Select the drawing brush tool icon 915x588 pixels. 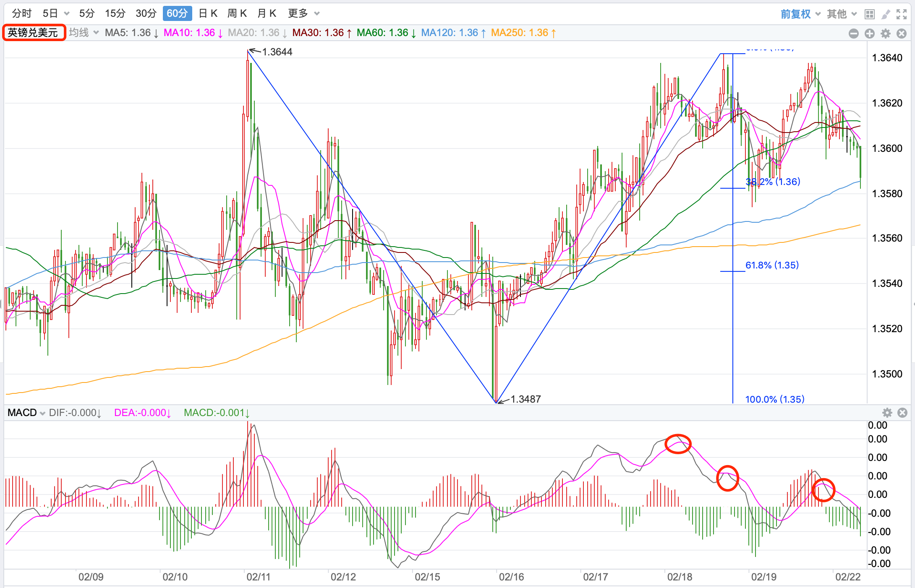[886, 14]
